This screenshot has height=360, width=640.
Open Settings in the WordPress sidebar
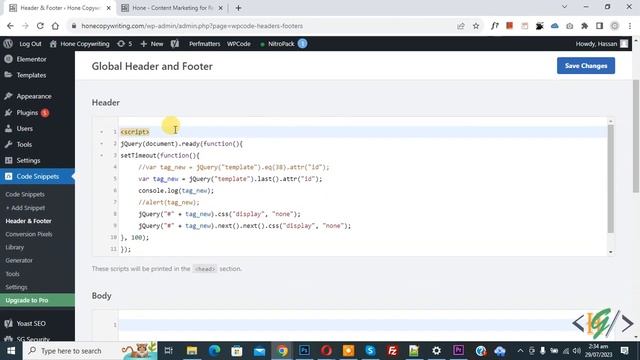click(x=28, y=160)
